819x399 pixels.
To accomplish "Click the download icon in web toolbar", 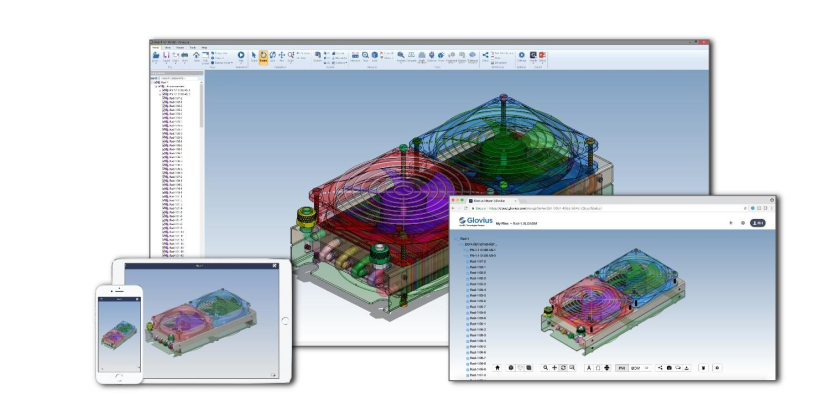I will (x=687, y=368).
